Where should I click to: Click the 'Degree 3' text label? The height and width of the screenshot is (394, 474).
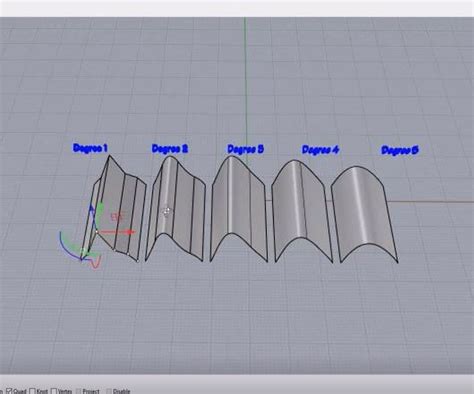click(246, 149)
